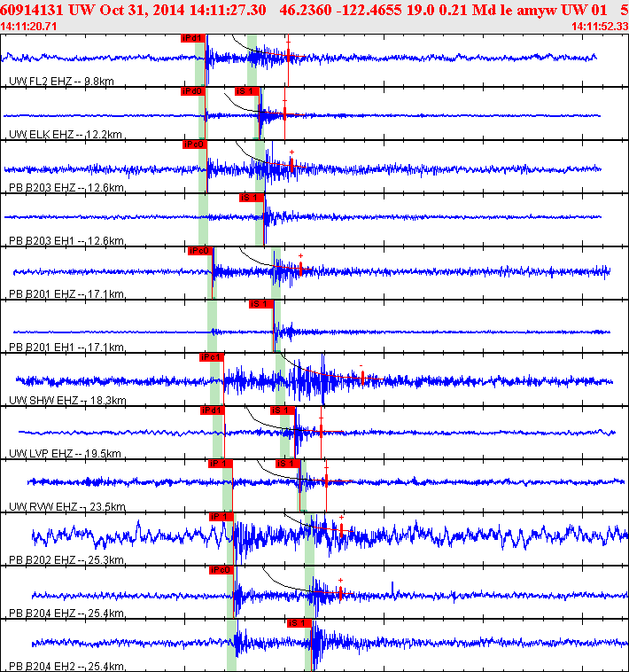Click the start time 14:11:20.71 label
The image size is (629, 672).
[30, 27]
